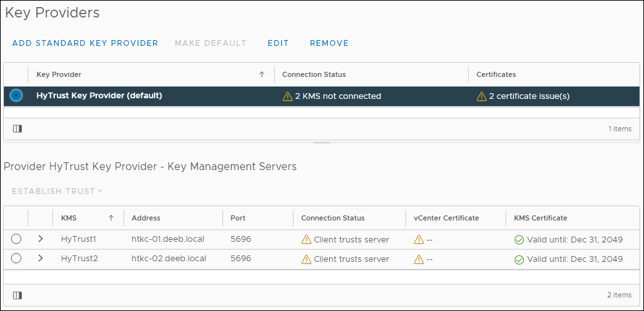Click the Port column header
This screenshot has width=644, height=311.
(238, 218)
